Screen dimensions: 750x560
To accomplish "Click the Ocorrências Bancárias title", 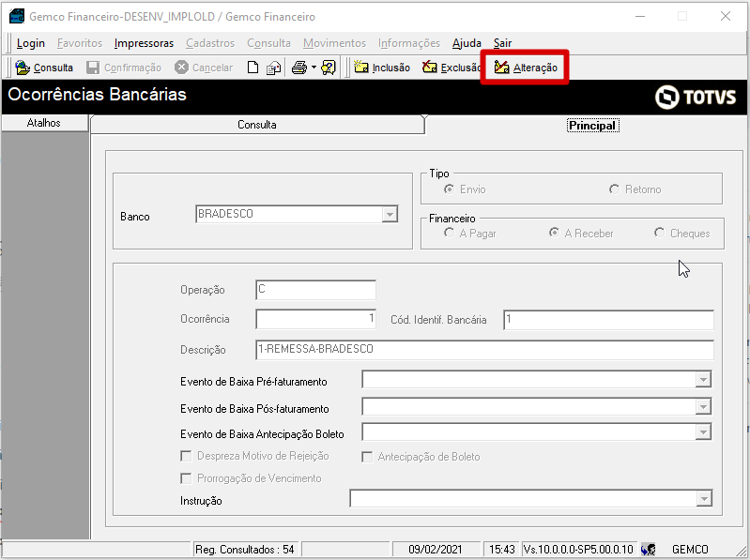I will click(97, 95).
